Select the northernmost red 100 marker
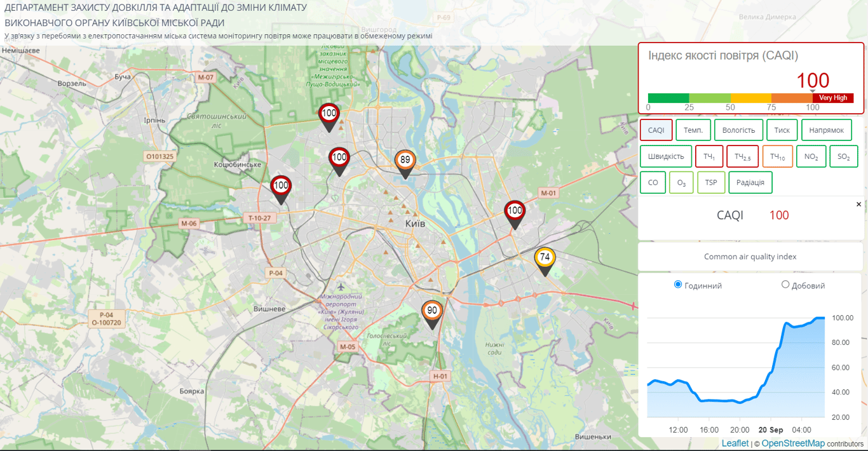The image size is (868, 451). coord(329,114)
